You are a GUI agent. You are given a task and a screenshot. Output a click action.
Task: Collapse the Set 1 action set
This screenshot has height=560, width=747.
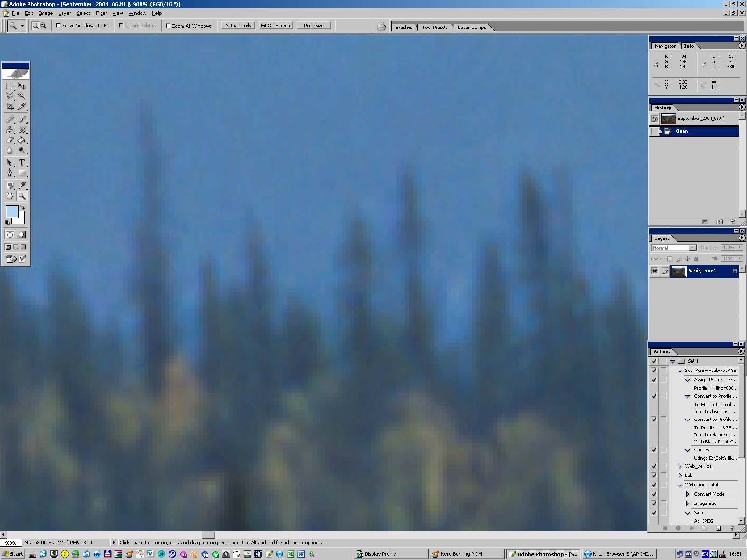tap(673, 361)
